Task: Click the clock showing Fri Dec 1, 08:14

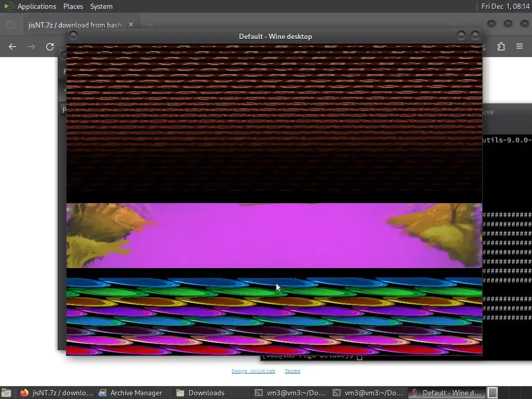Action: point(505,6)
